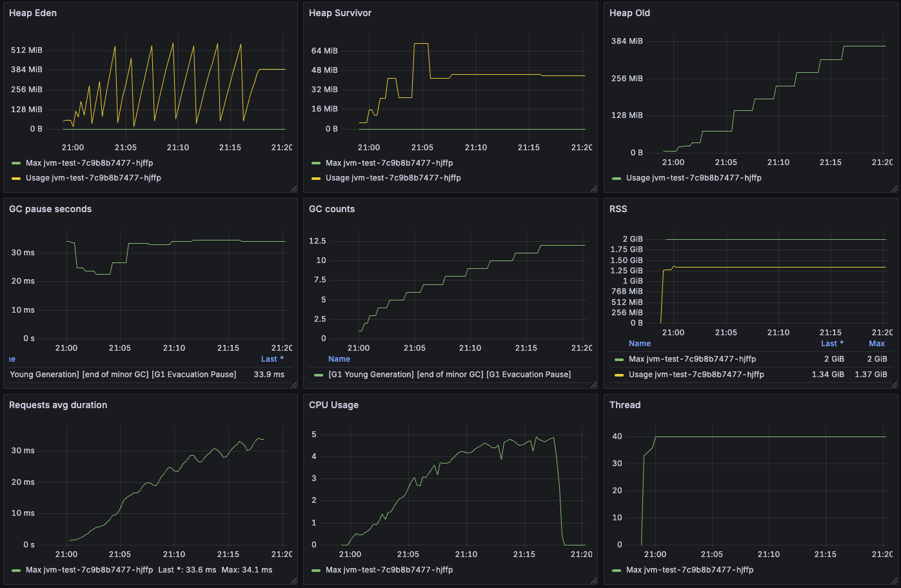This screenshot has height=588, width=901.
Task: Click the CPU Usage panel corner resize handle
Action: (x=594, y=581)
